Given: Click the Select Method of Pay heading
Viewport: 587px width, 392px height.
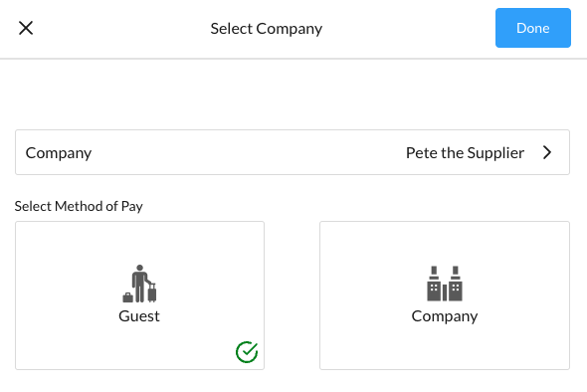Looking at the screenshot, I should (79, 206).
